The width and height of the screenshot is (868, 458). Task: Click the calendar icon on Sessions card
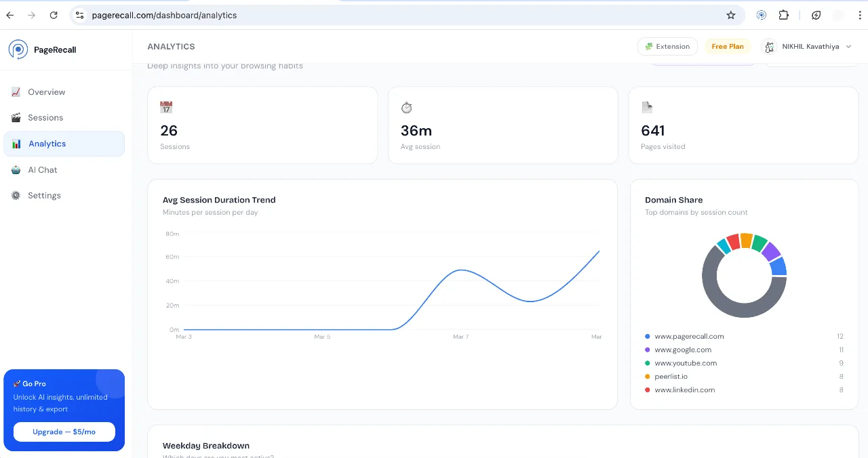click(166, 107)
